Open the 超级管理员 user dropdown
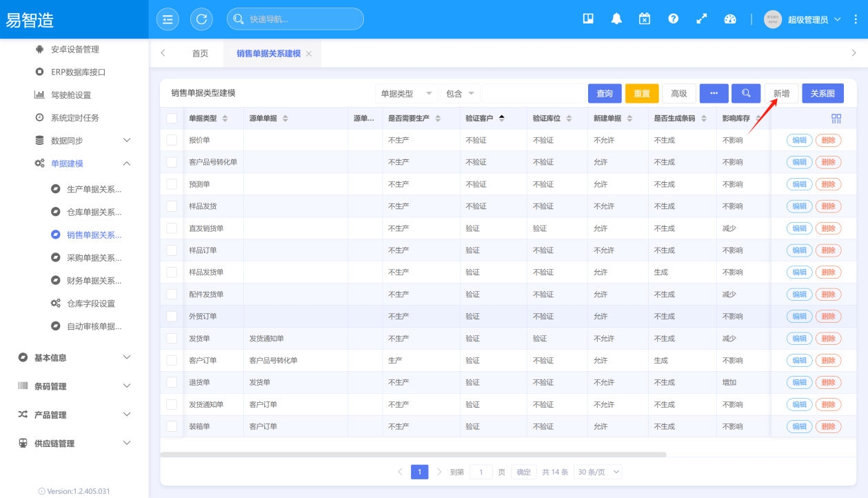The image size is (868, 498). 814,19
